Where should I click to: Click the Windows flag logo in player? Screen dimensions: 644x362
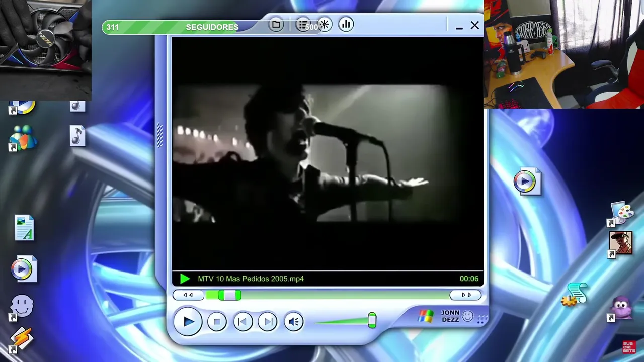pyautogui.click(x=425, y=316)
